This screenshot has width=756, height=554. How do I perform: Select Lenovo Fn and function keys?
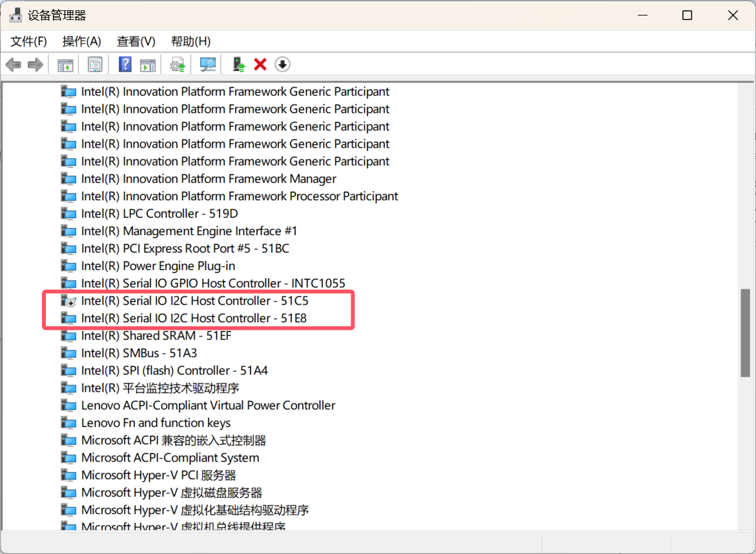tap(156, 423)
